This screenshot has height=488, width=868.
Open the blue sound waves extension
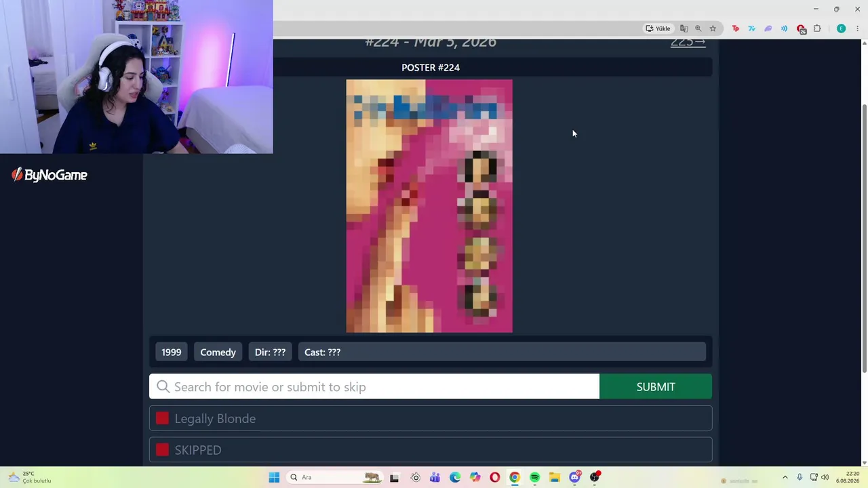tap(784, 28)
